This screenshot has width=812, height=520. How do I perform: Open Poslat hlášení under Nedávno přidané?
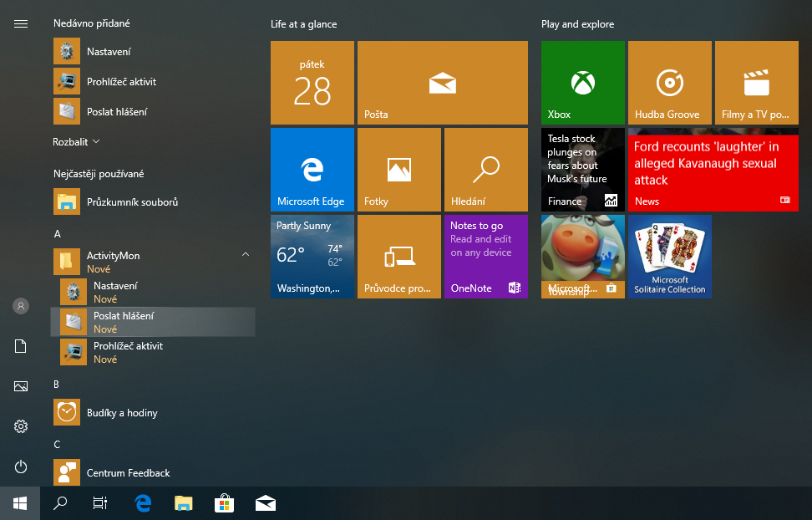click(153, 111)
